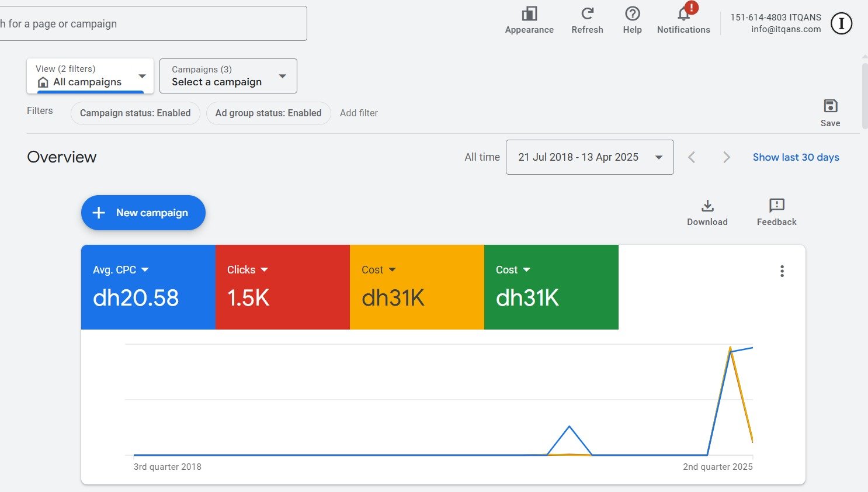The image size is (868, 492).
Task: Click the chart peak near 2nd quarter 2025
Action: click(730, 348)
